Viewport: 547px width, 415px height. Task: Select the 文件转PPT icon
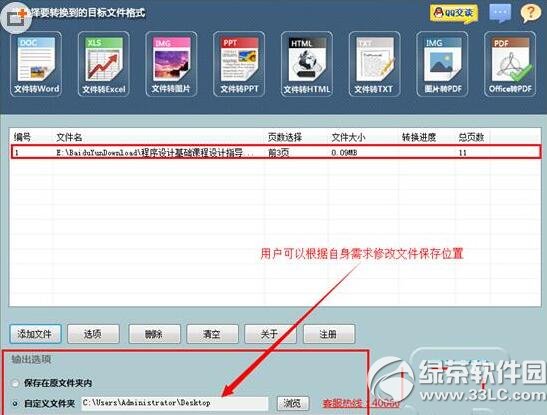click(239, 64)
